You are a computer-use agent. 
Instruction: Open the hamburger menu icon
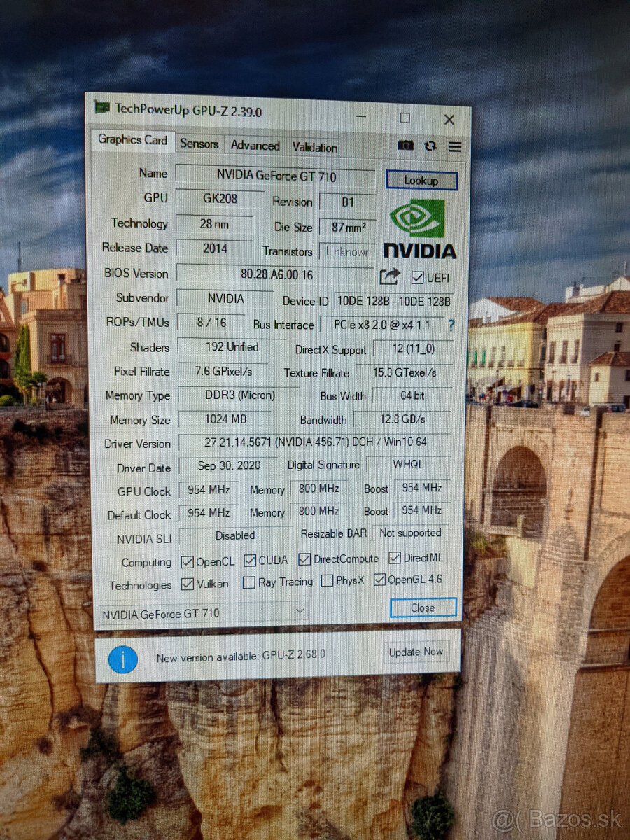[456, 146]
